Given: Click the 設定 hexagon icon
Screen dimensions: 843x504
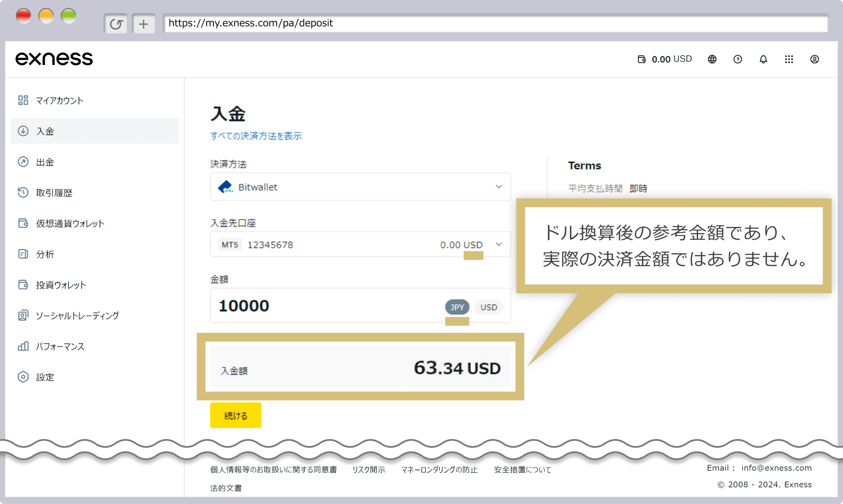Looking at the screenshot, I should [x=23, y=377].
